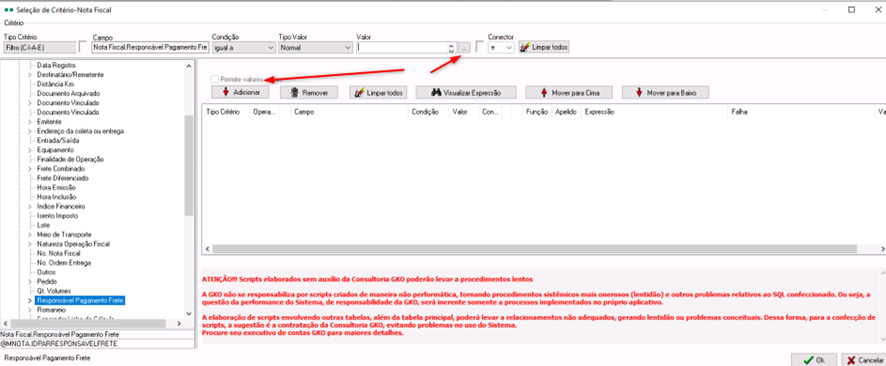886x366 pixels.
Task: Select Outros in the tree
Action: pyautogui.click(x=45, y=272)
